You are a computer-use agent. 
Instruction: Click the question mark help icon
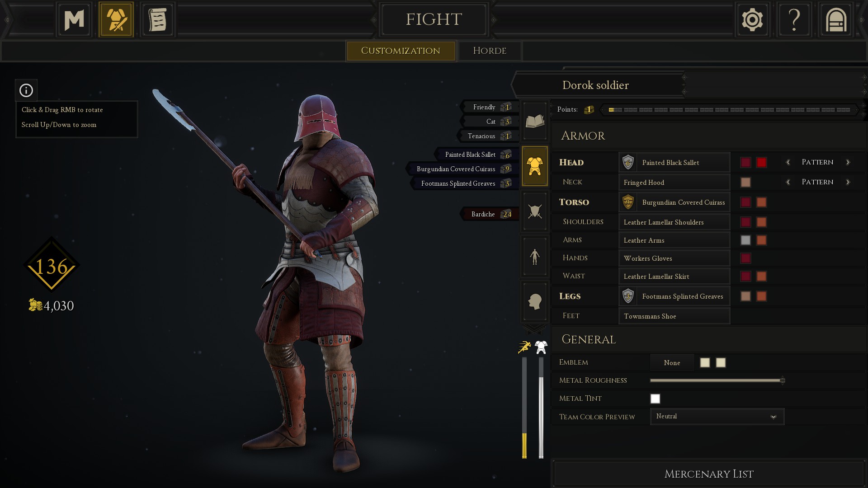[794, 20]
